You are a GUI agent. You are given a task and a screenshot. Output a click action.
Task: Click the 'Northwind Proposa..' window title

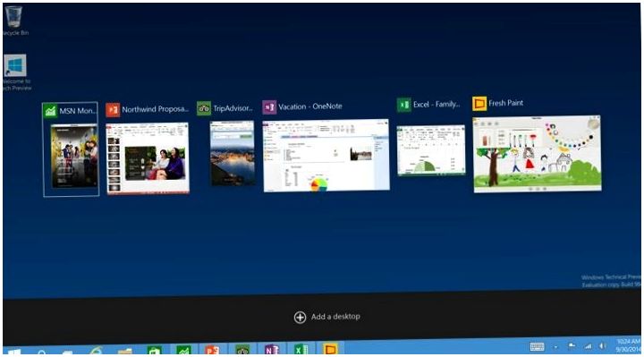click(x=156, y=109)
